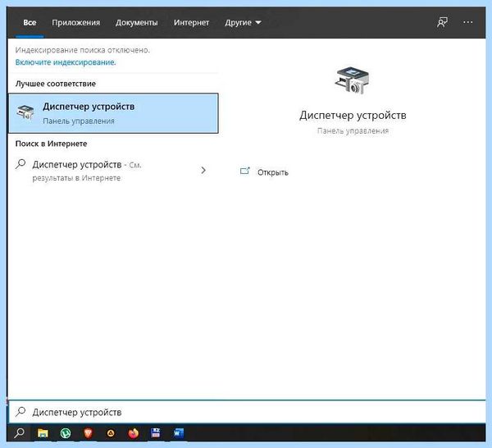Open uTorrent from the taskbar
This screenshot has width=492, height=448.
[66, 433]
